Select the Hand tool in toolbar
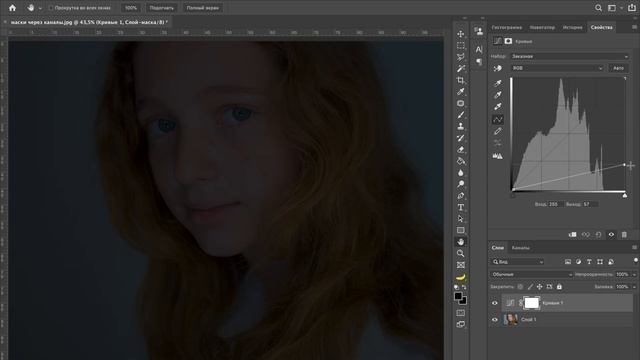 click(x=460, y=242)
